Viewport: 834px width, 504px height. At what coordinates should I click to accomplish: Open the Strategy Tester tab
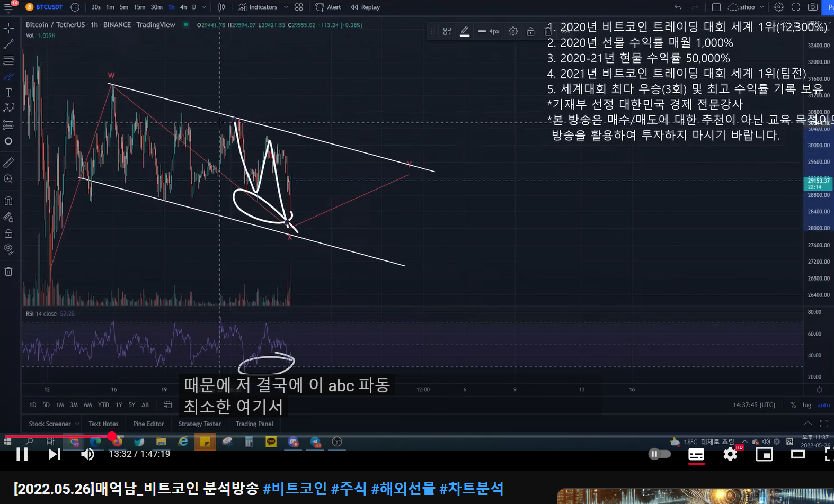coord(199,424)
